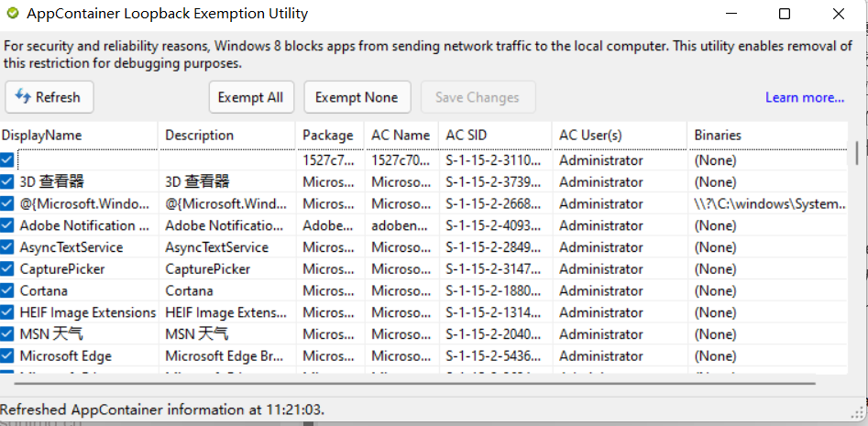Uncheck the Cortana exemption checkbox
Image resolution: width=868 pixels, height=426 pixels.
[7, 290]
